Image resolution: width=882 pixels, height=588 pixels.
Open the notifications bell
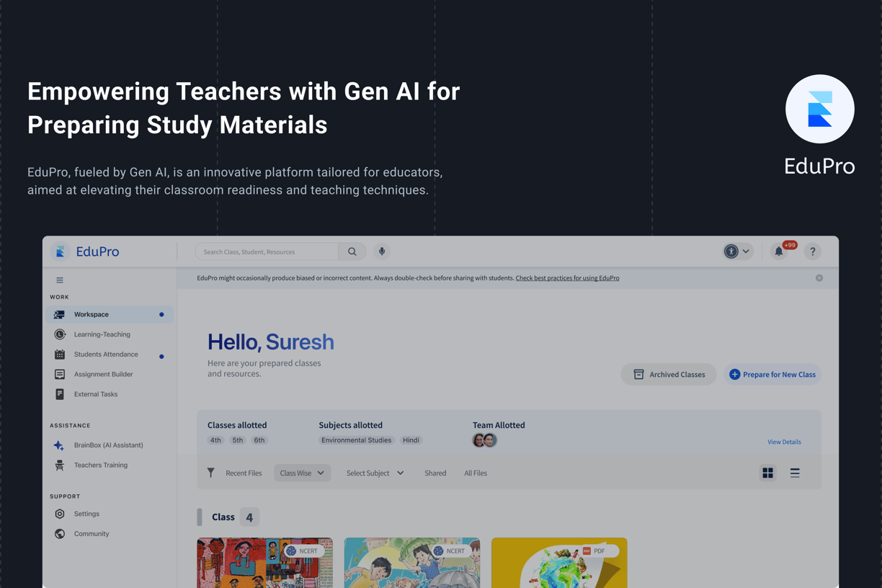(779, 251)
